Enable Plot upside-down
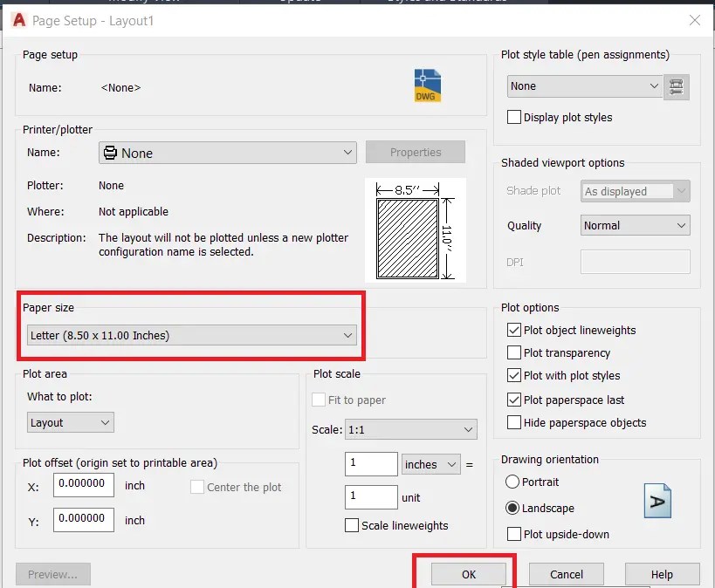 click(514, 534)
